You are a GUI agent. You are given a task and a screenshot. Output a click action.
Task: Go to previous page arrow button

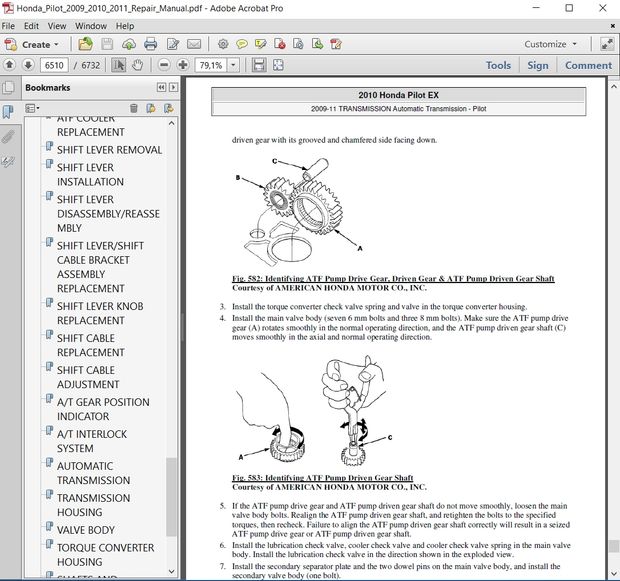9,64
